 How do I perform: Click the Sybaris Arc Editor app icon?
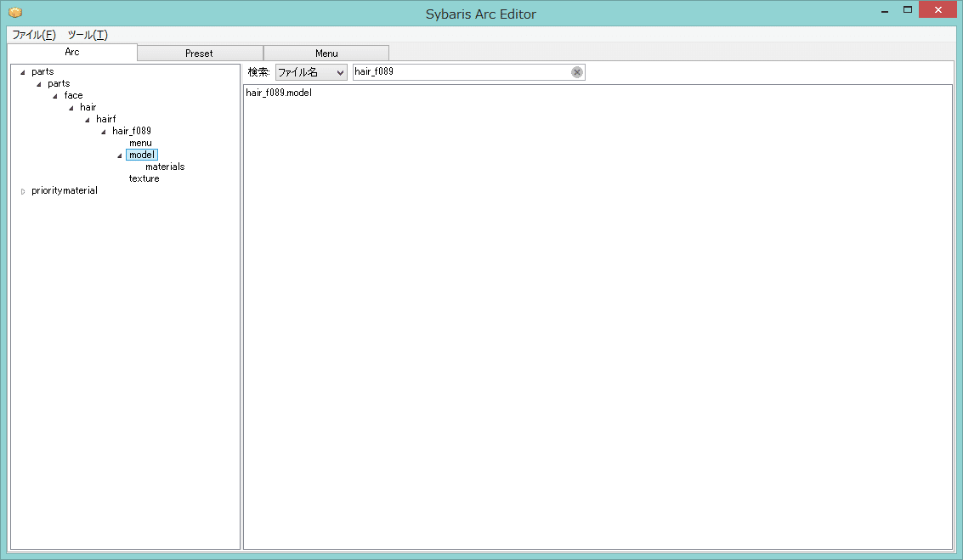15,12
